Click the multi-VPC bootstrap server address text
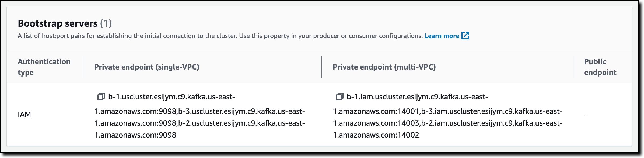Viewport: 644px width, 158px height. [x=447, y=117]
